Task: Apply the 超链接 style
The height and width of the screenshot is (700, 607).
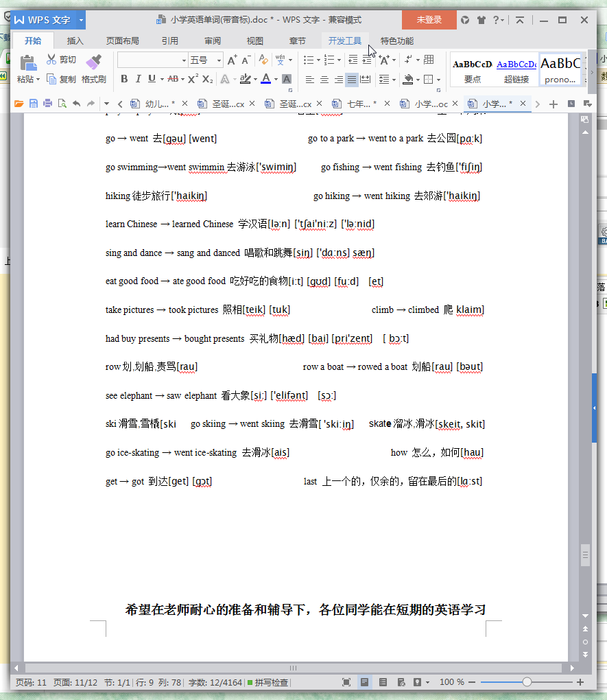Action: point(516,69)
